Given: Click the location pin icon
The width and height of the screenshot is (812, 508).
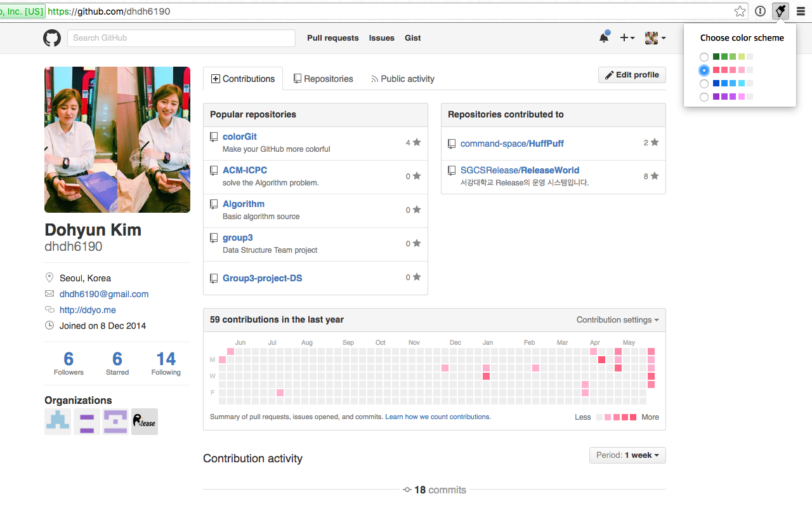Looking at the screenshot, I should coord(49,277).
